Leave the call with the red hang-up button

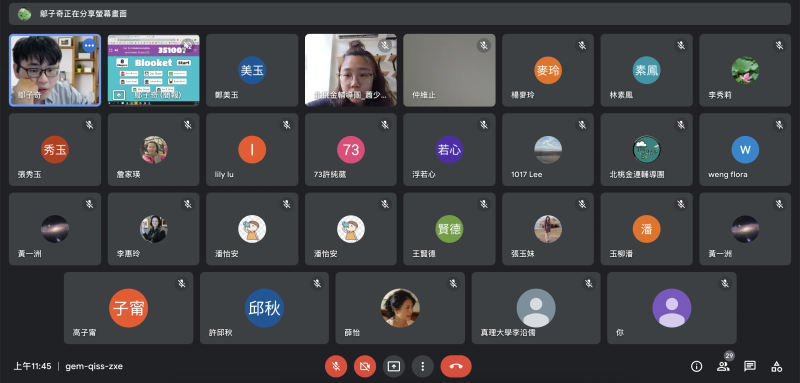pos(456,366)
